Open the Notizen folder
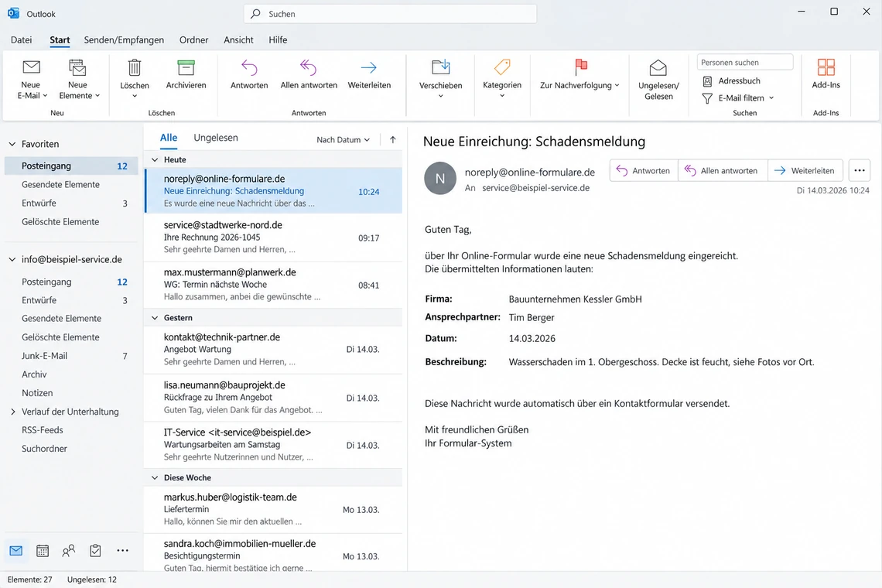 point(71,393)
